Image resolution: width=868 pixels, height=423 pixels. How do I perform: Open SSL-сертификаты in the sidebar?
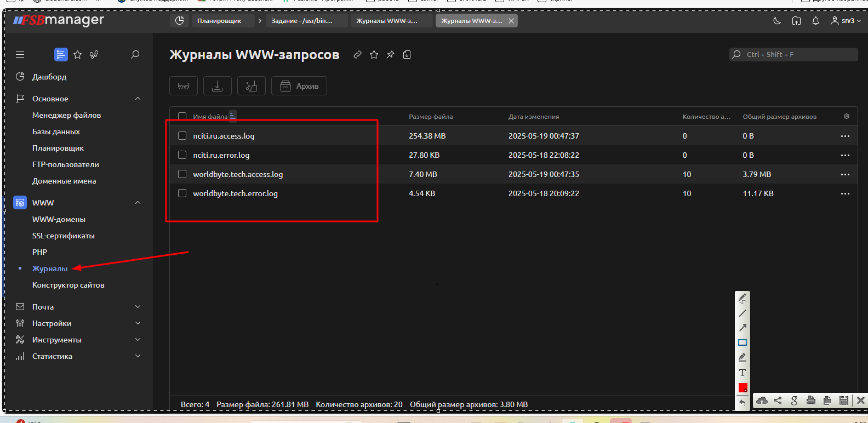click(64, 236)
